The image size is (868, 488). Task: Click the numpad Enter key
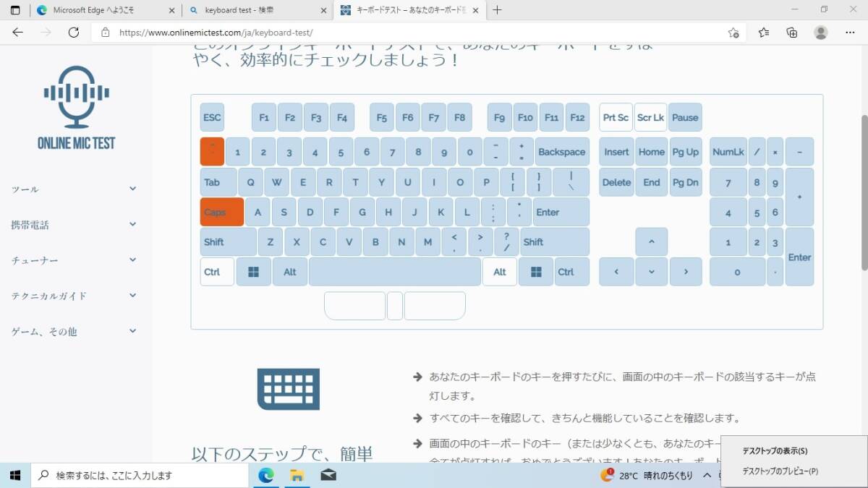click(x=799, y=257)
